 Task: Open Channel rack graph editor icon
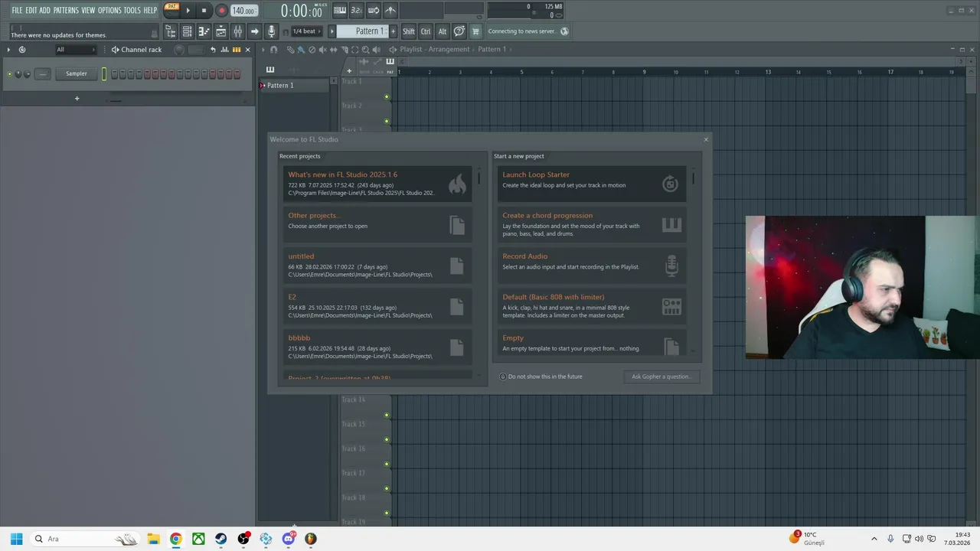click(x=225, y=50)
